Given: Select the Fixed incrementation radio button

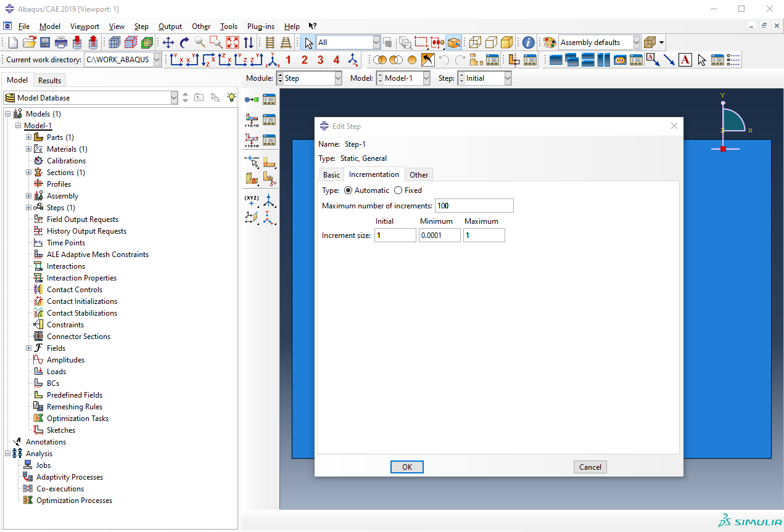Looking at the screenshot, I should coord(398,190).
